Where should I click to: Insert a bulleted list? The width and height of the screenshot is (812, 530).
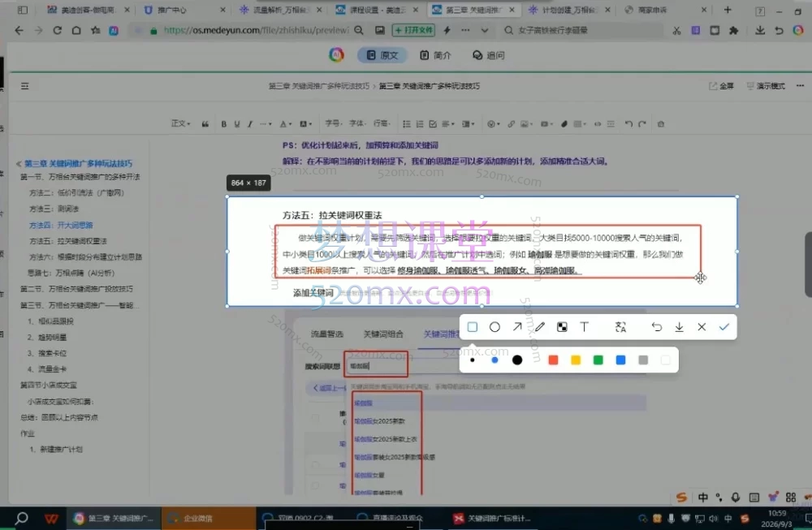click(407, 124)
